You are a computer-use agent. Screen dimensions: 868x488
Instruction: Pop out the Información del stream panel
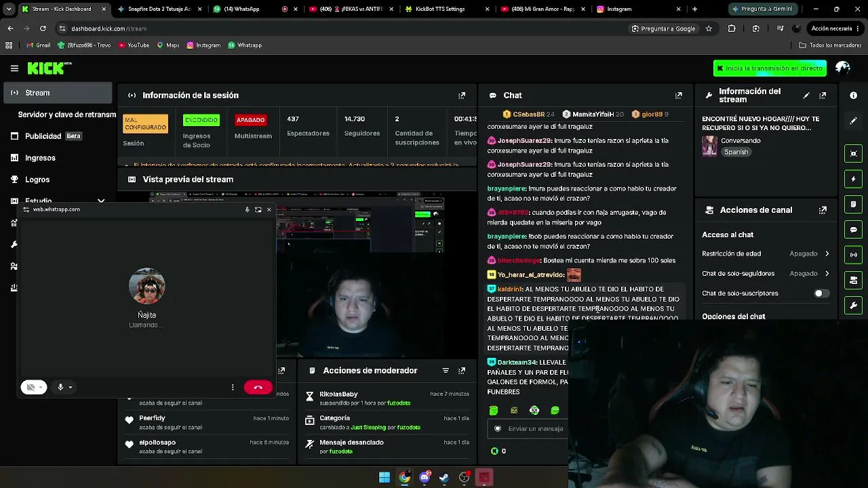pos(823,96)
